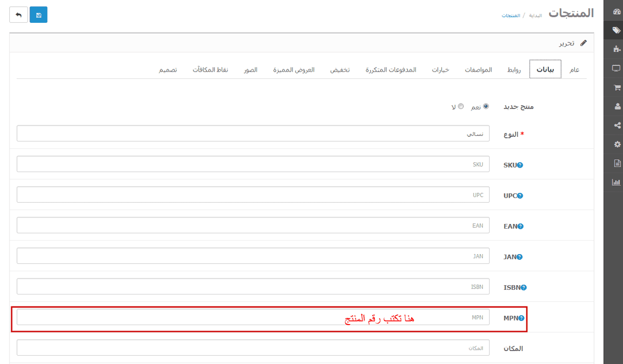
Task: Open the customers user icon in sidebar
Action: (x=617, y=106)
